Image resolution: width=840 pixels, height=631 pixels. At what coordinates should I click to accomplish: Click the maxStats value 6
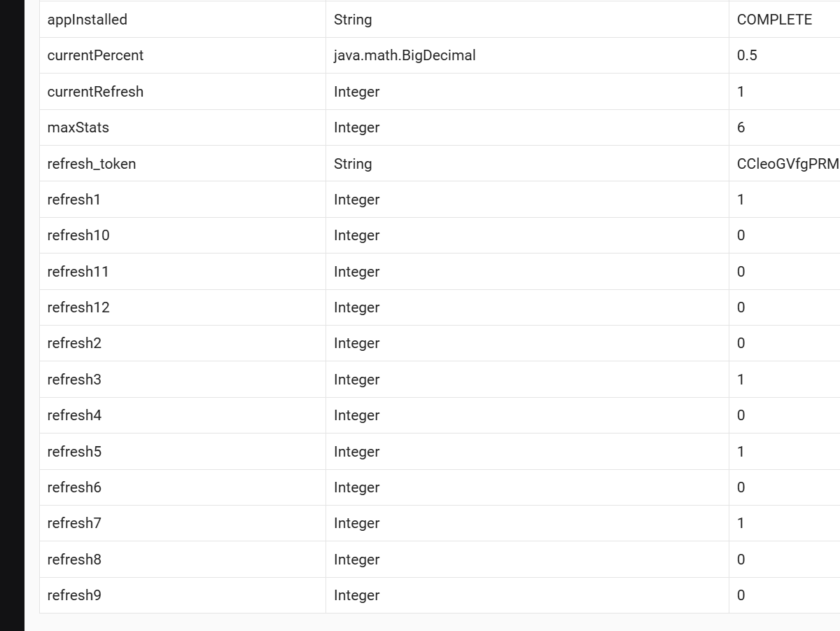741,127
